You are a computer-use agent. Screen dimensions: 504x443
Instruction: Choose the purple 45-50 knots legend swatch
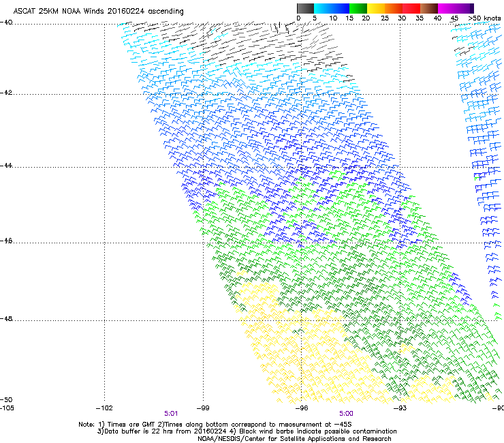464,8
